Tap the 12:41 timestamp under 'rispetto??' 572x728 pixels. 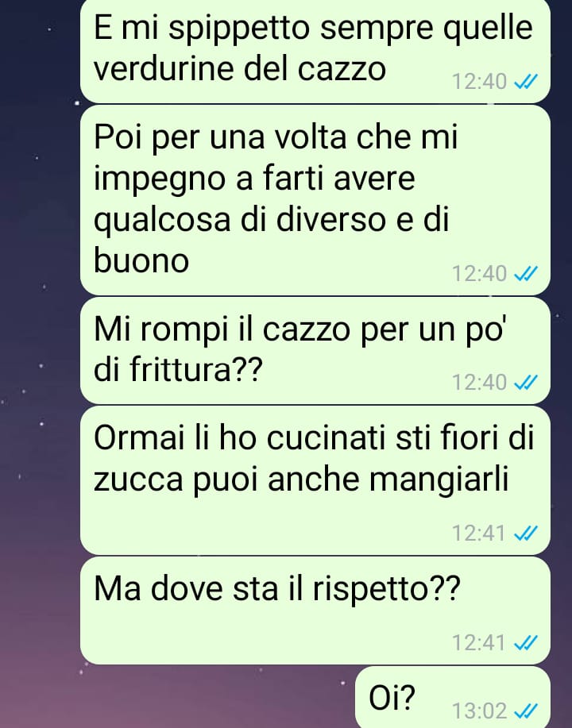[478, 642]
